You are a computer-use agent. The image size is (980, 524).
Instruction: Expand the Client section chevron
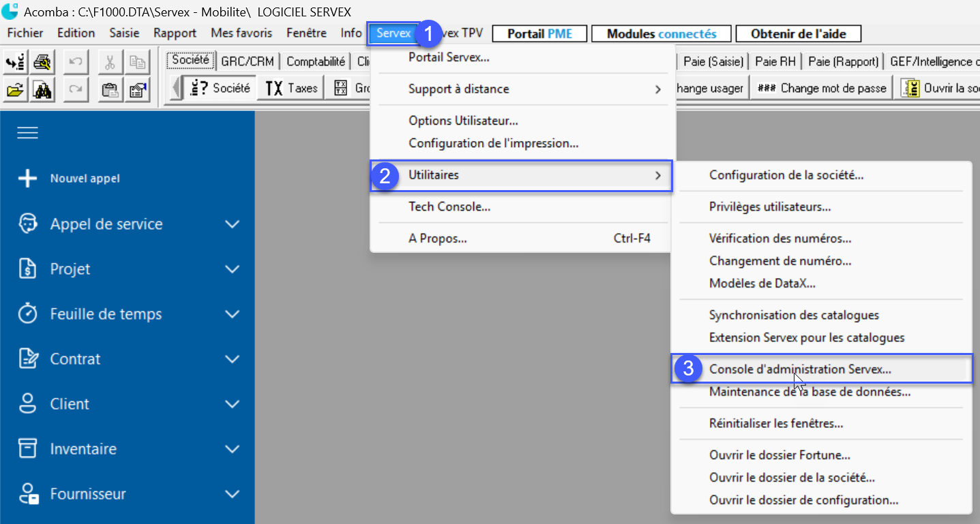point(232,404)
